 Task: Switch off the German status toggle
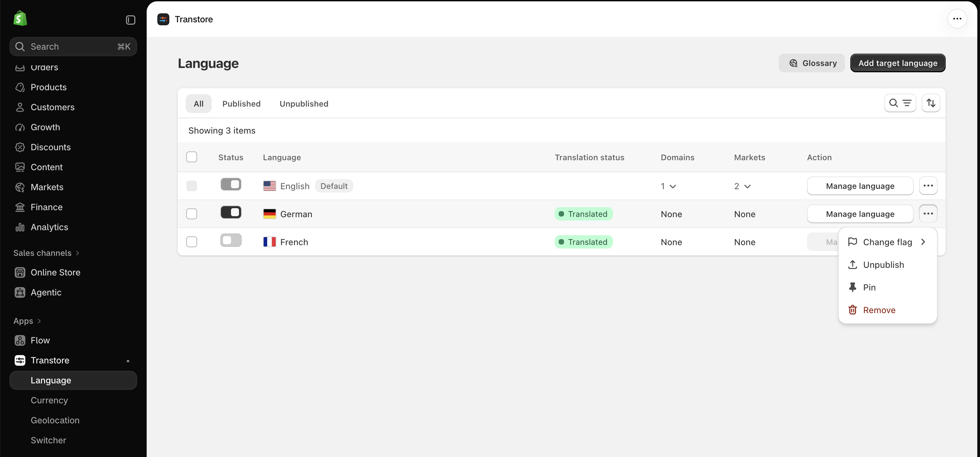coord(231,212)
